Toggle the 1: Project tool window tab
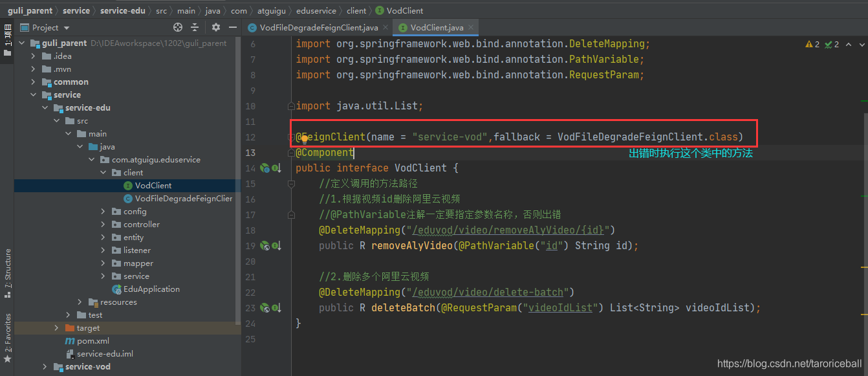The width and height of the screenshot is (868, 376). point(7,40)
